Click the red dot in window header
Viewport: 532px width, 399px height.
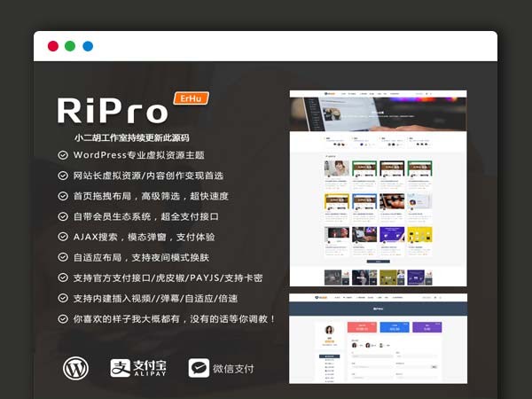53,46
